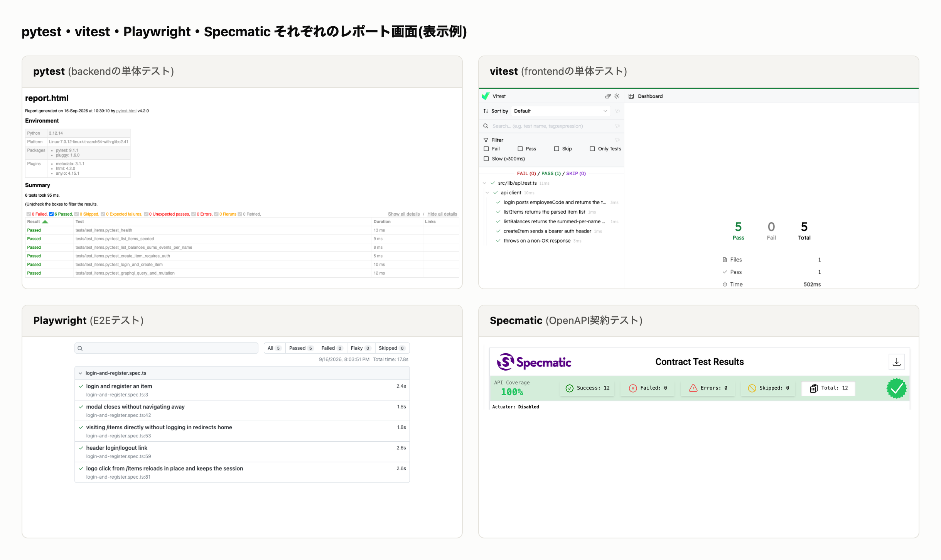Click the Failed red cross icon
Image resolution: width=941 pixels, height=560 pixels.
pyautogui.click(x=633, y=388)
